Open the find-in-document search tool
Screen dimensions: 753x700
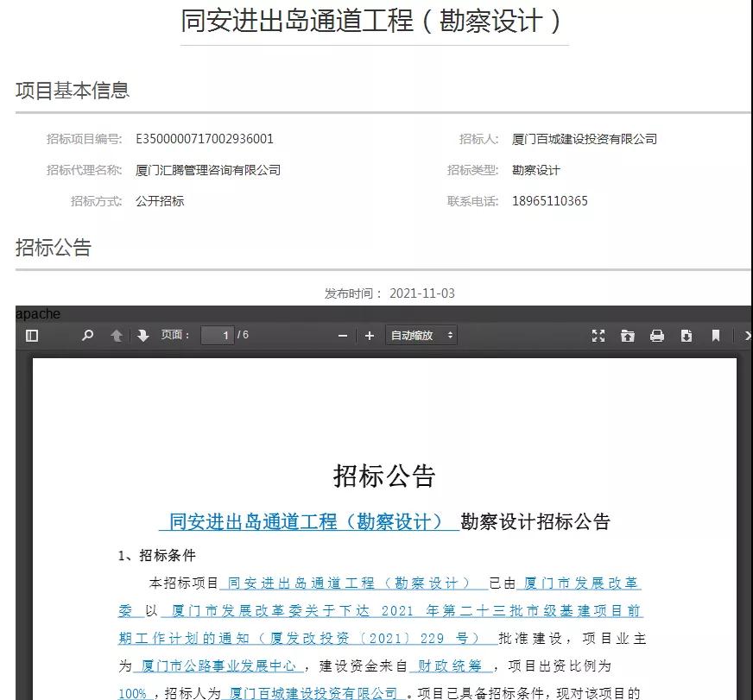[x=87, y=335]
